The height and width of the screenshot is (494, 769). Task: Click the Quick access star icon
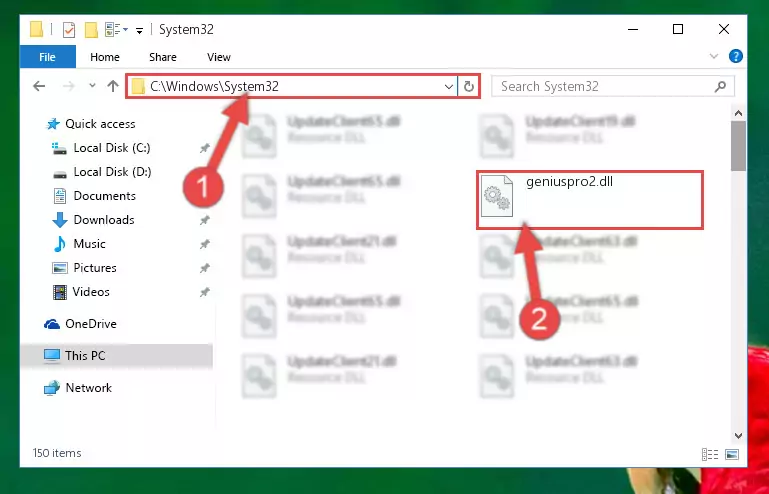pyautogui.click(x=53, y=124)
